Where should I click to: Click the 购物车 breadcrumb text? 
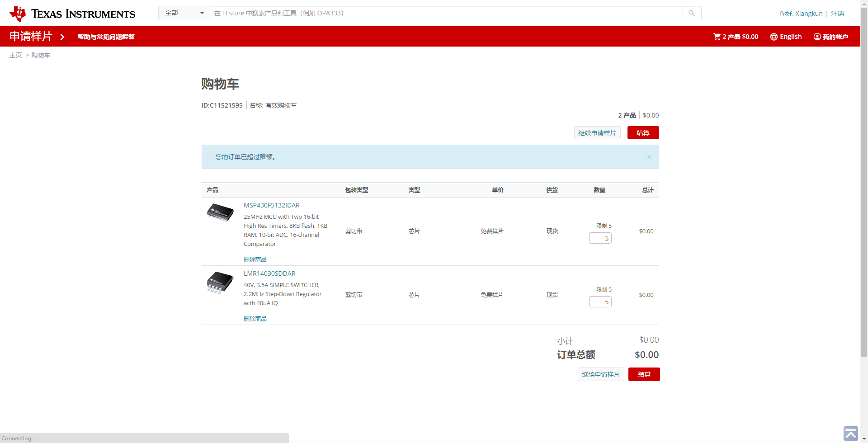click(x=41, y=55)
